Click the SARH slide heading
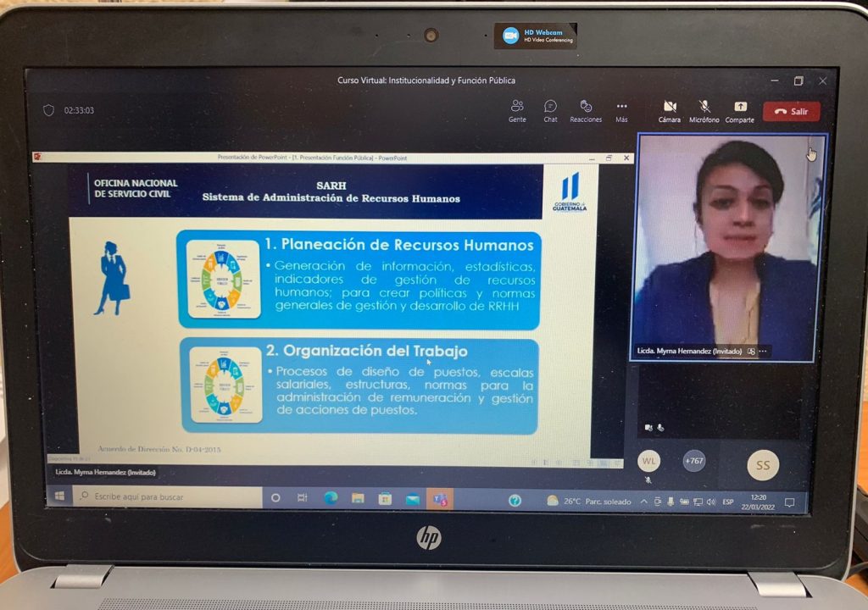The width and height of the screenshot is (868, 610). point(331,186)
